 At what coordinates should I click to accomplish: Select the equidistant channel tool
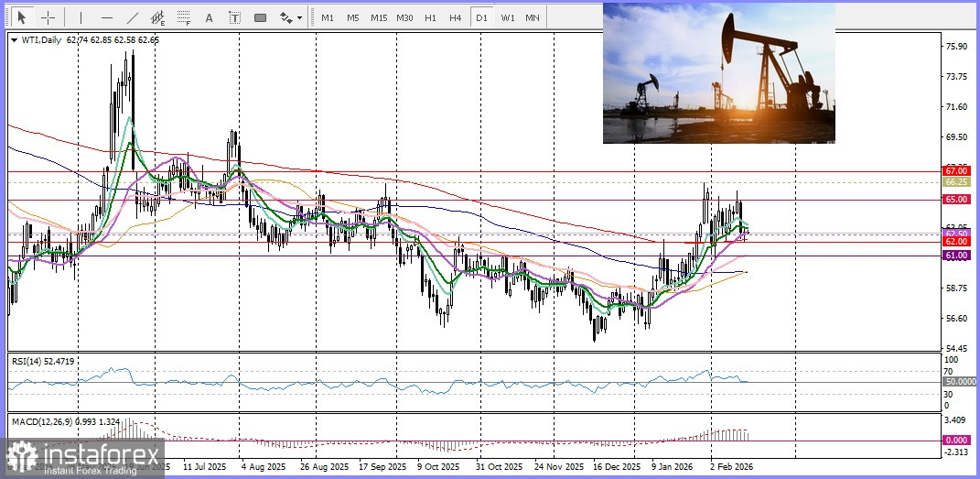point(157,17)
